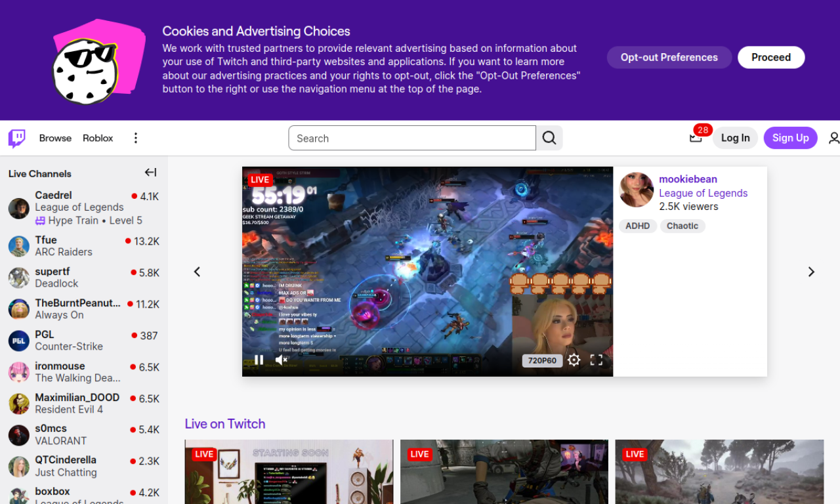Screen dimensions: 840x504
Task: Collapse the Live Channels sidebar
Action: pyautogui.click(x=150, y=172)
